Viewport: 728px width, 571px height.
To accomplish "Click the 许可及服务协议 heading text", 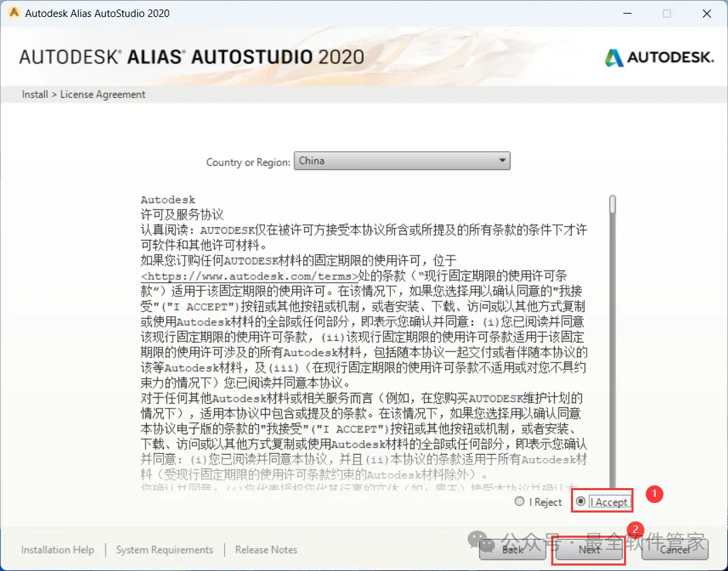I will 182,215.
